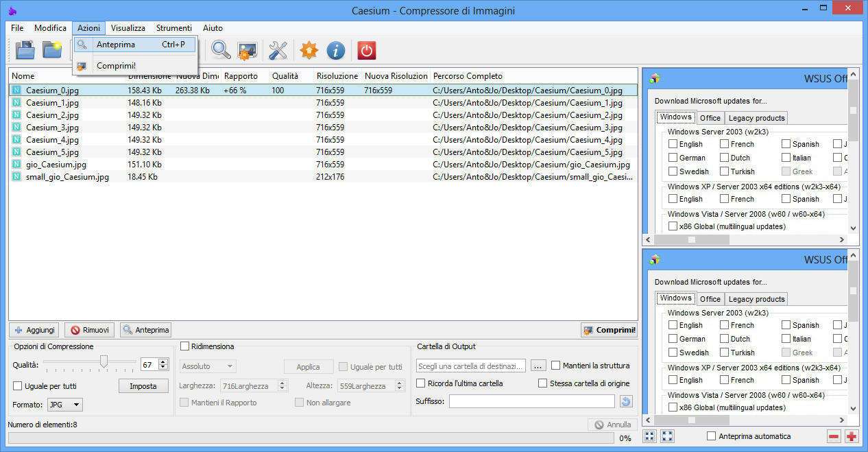The height and width of the screenshot is (452, 868).
Task: Click the red plus zoom-in icon
Action: (x=851, y=436)
